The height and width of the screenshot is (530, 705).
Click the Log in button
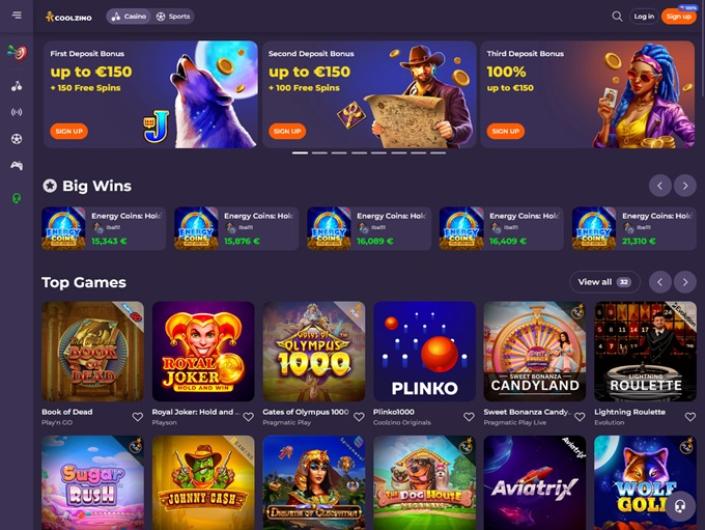[644, 17]
